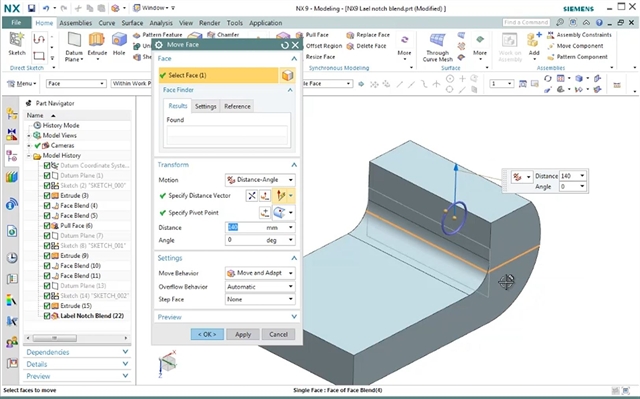The width and height of the screenshot is (640, 399).
Task: Open the Analysis ribbon tab
Action: tap(161, 23)
